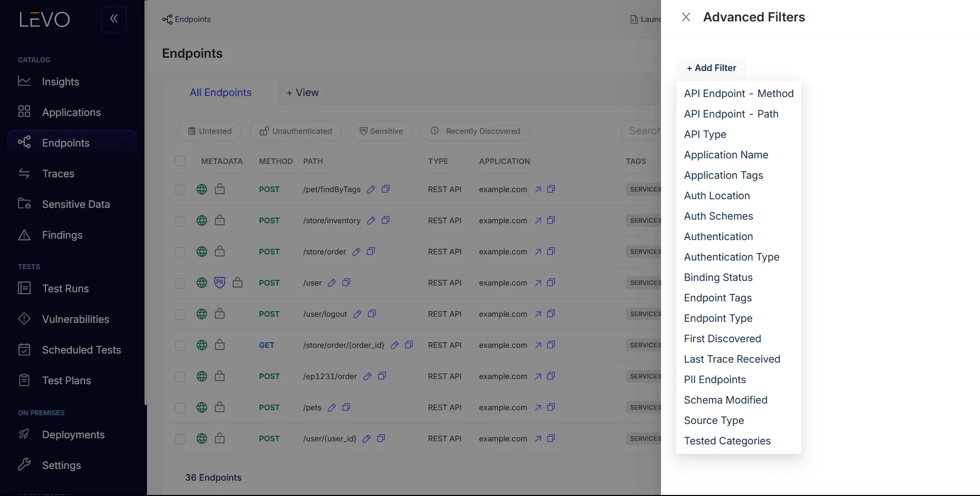The image size is (980, 496).
Task: Collapse the navigation sidebar
Action: point(113,19)
